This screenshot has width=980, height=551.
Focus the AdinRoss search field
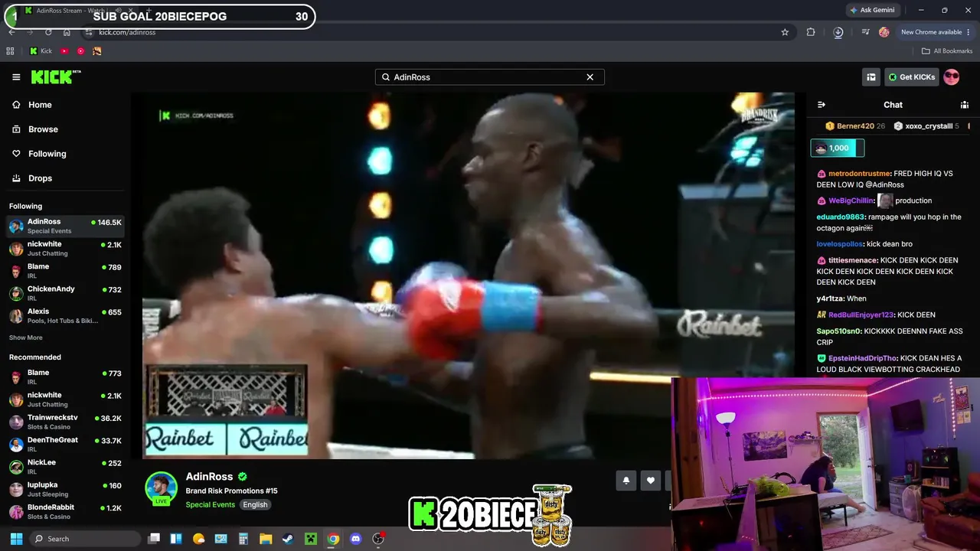pyautogui.click(x=489, y=77)
